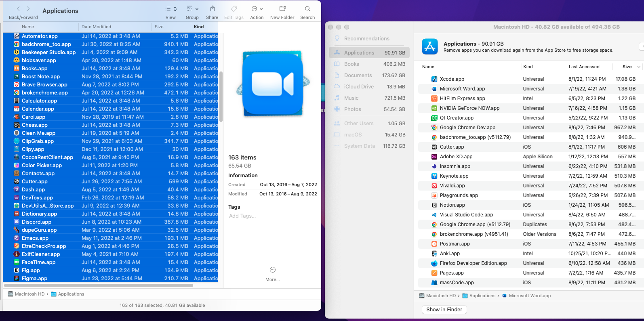Click the Search magnifier in Finder

point(307,8)
